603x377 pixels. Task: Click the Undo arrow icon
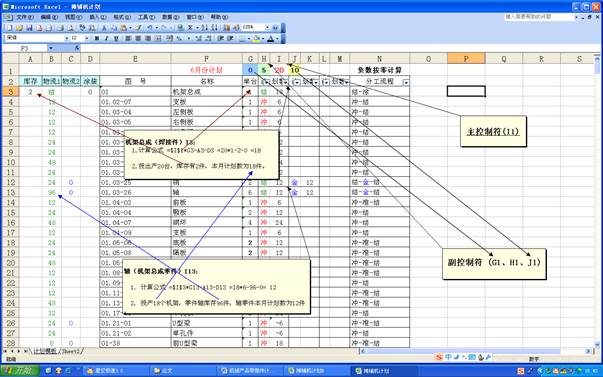tap(150, 28)
